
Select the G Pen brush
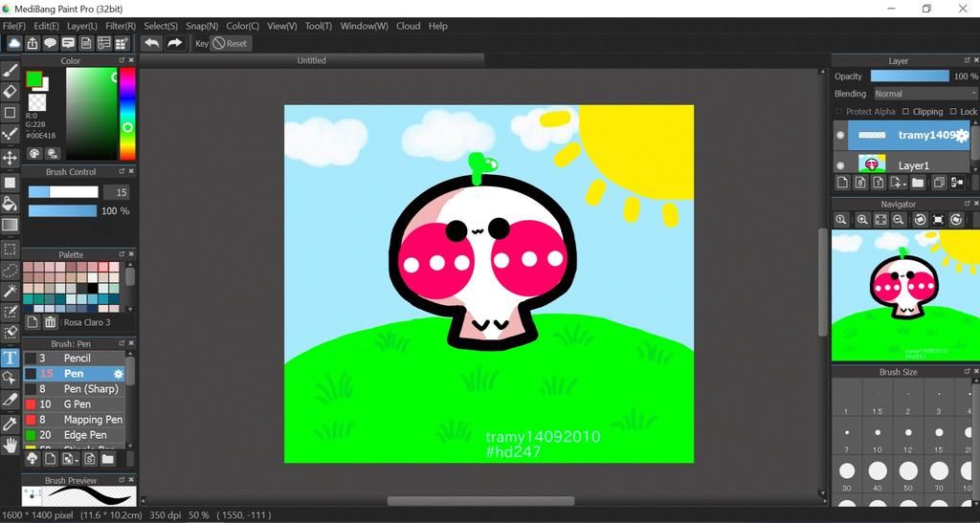coord(74,404)
